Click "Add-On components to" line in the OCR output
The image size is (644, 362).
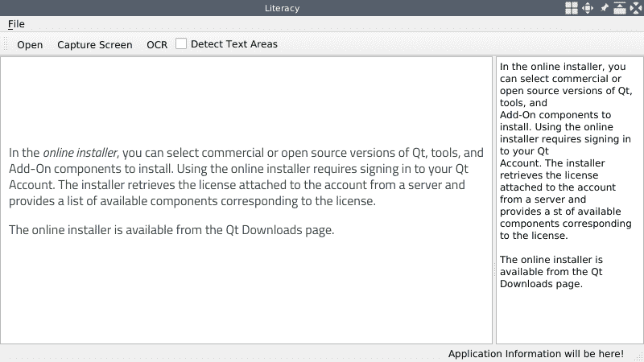click(x=555, y=115)
